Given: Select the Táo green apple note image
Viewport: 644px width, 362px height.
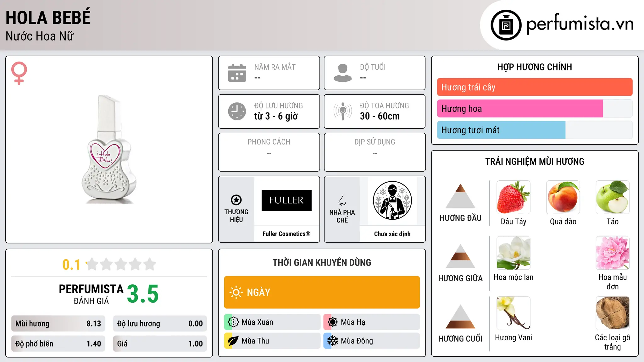Looking at the screenshot, I should [613, 197].
